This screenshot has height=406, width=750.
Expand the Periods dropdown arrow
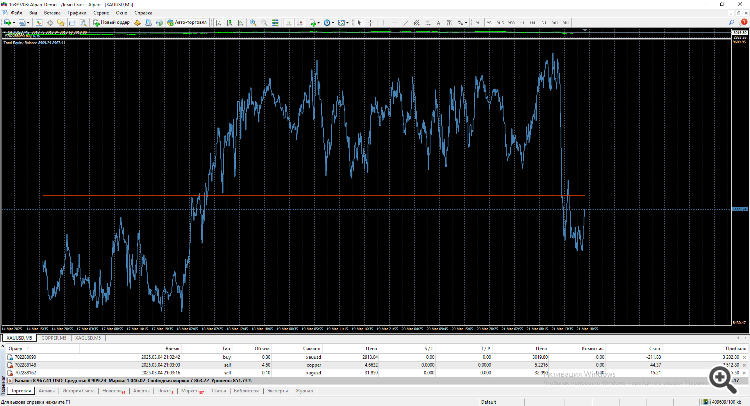(x=333, y=22)
